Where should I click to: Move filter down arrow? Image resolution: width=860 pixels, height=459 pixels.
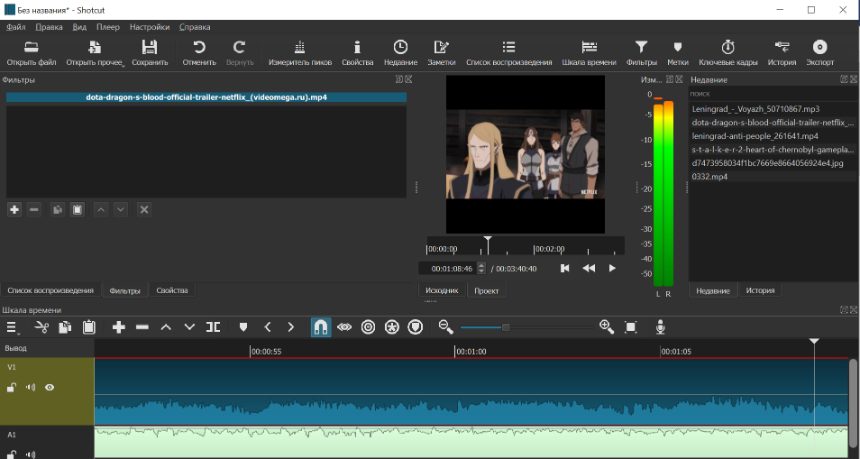pyautogui.click(x=121, y=209)
